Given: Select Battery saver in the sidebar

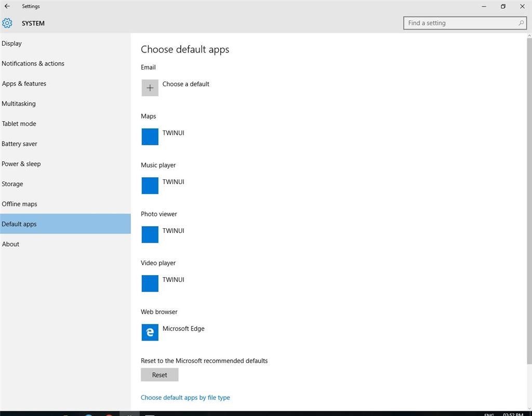Looking at the screenshot, I should (x=65, y=144).
